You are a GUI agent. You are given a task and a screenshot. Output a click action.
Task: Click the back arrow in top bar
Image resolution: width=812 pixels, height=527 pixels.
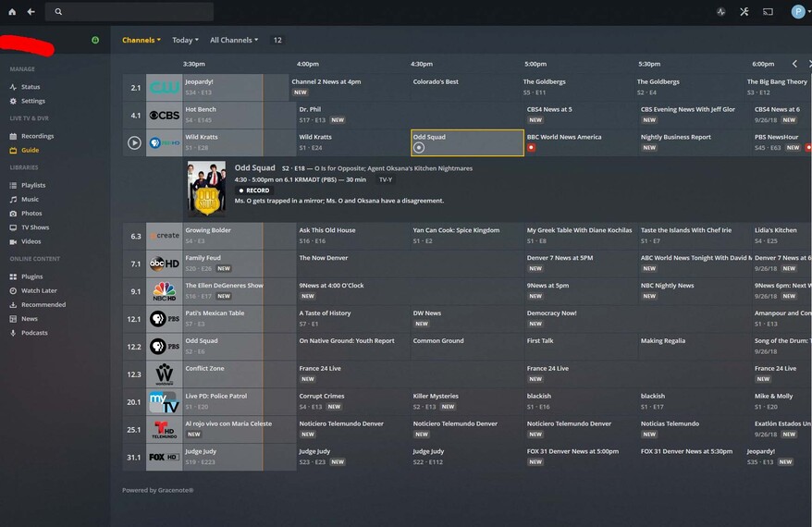(31, 11)
